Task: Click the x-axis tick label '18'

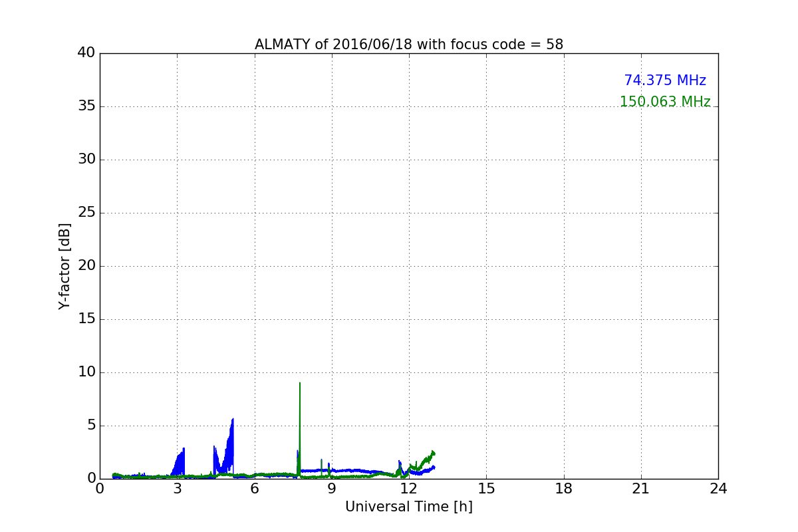Action: tap(564, 489)
